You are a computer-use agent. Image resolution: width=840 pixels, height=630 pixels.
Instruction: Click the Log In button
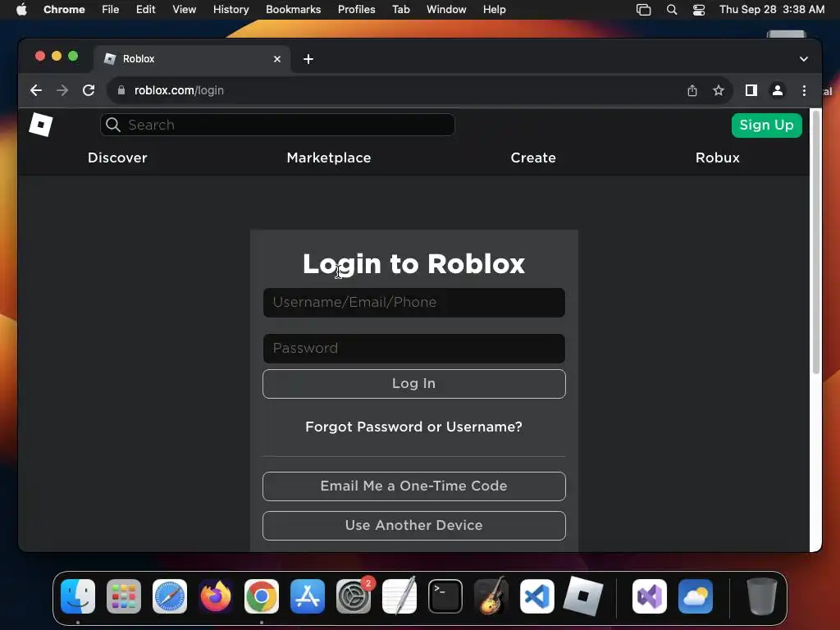tap(414, 384)
